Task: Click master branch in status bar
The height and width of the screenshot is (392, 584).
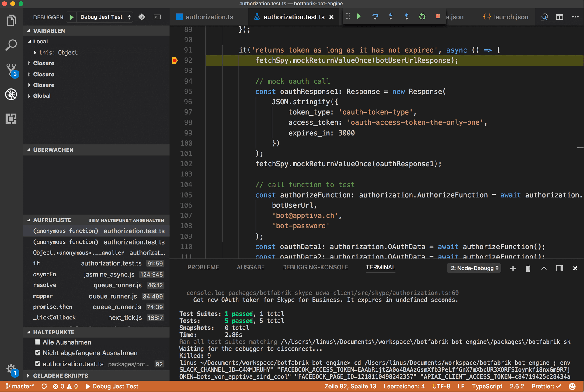Action: 20,386
